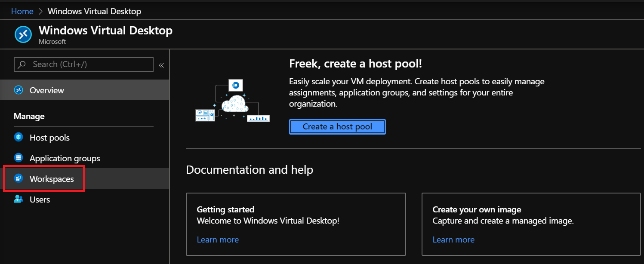Screen dimensions: 644x264
Task: Click the Workspaces icon
Action: [18, 178]
